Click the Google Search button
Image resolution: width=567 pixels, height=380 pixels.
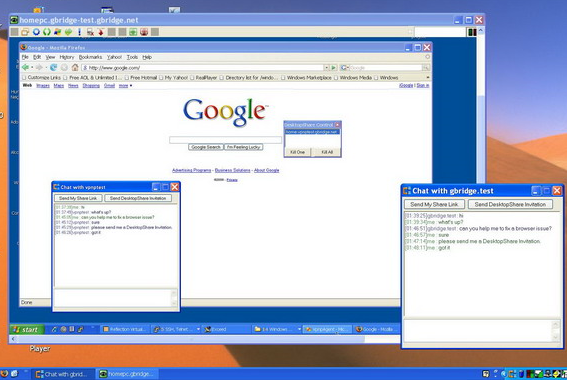click(206, 147)
